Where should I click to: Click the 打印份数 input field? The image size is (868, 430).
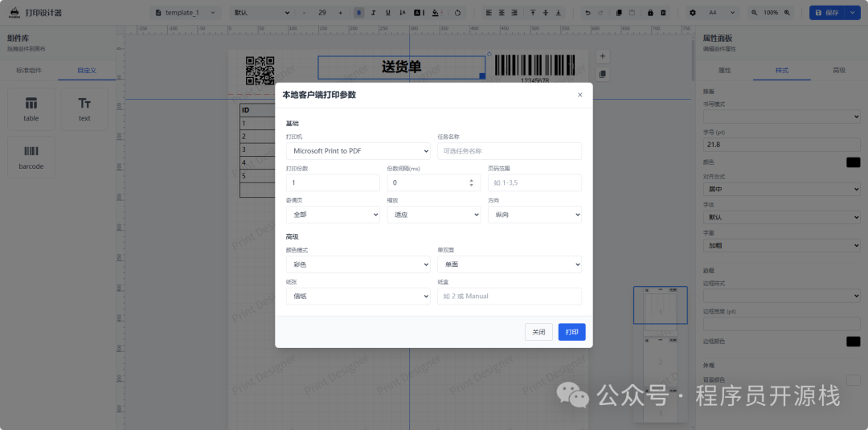tap(333, 182)
